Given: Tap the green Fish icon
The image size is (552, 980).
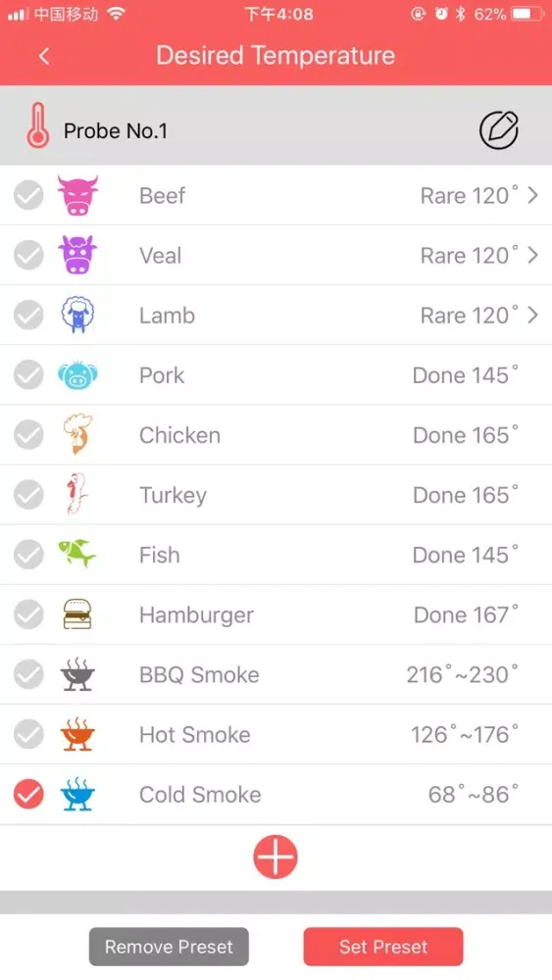Looking at the screenshot, I should [77, 555].
